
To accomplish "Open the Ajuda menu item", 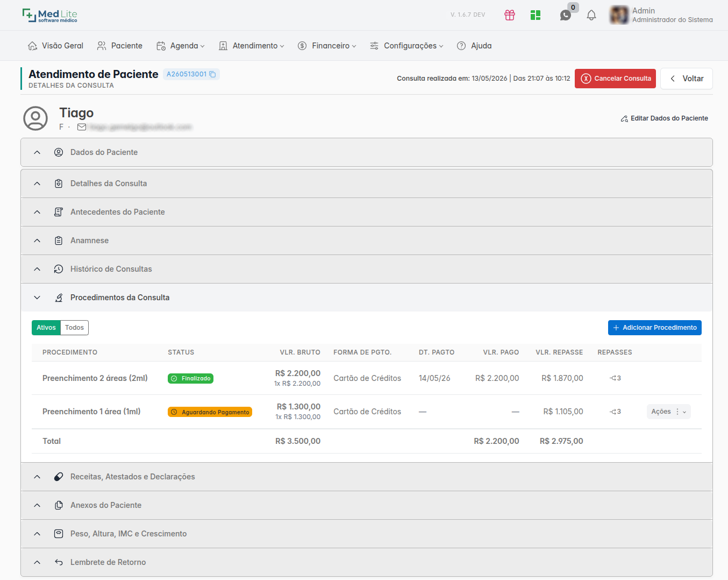I will coord(474,46).
